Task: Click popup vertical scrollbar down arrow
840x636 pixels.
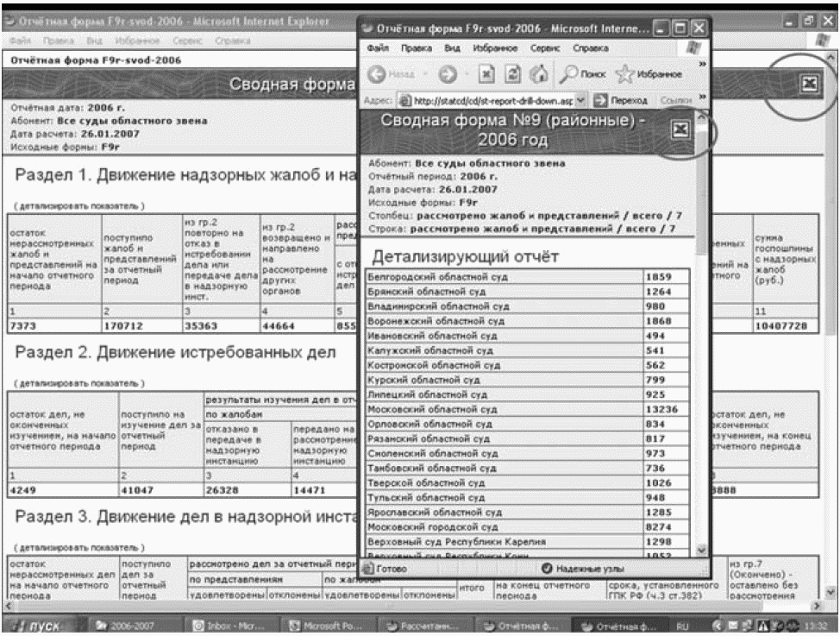Action: tap(701, 551)
